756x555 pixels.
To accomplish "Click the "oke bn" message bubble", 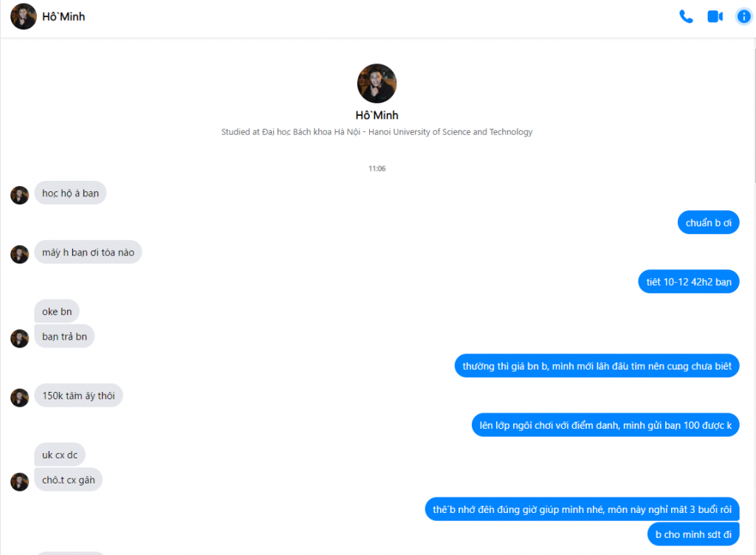I will pos(57,311).
